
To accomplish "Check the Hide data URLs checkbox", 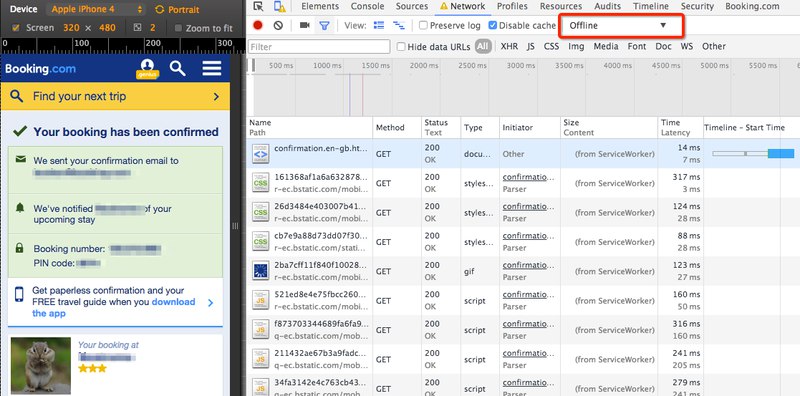I will click(401, 46).
